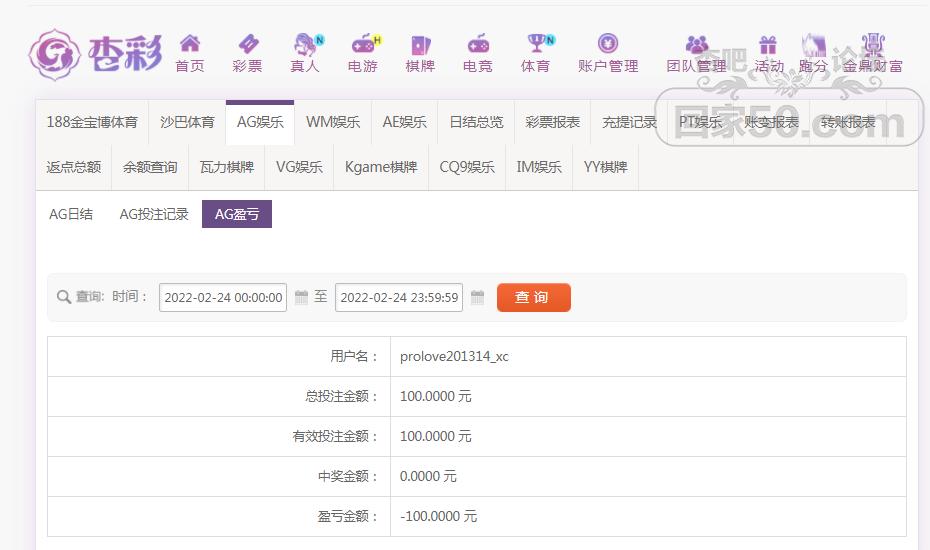Click the 中奖金额 value 0.0000 元
Viewport: 930px width, 550px height.
coord(428,476)
